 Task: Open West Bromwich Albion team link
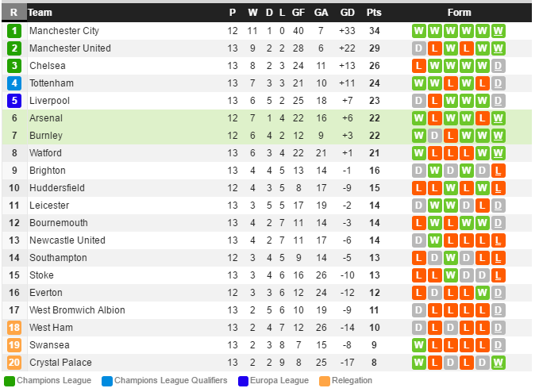[77, 310]
